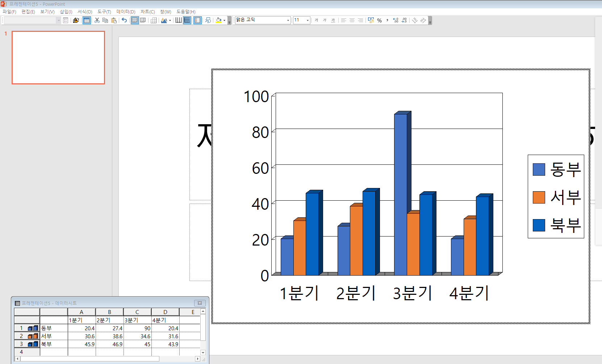Viewport: 602px width, 364px height.
Task: Click the Percent Style icon
Action: tap(379, 20)
